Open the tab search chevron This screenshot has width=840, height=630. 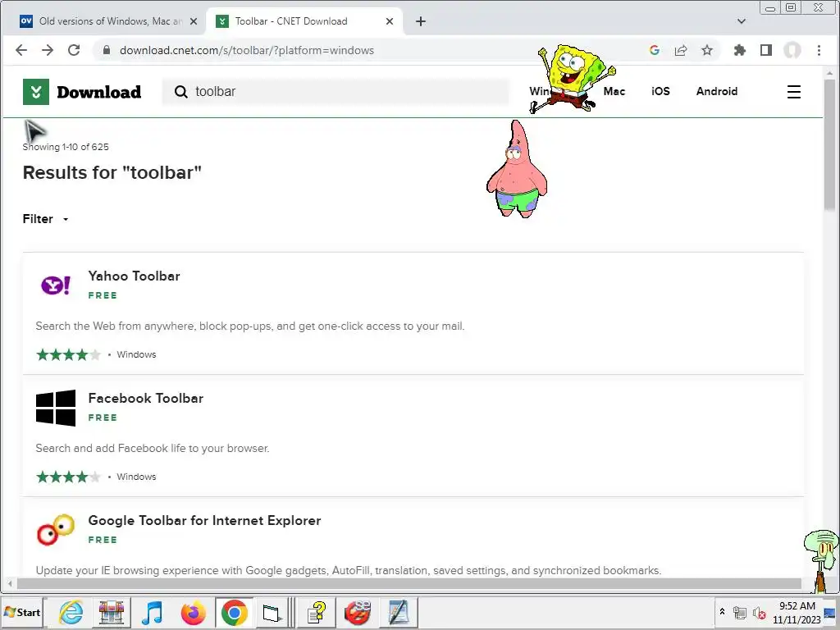click(x=742, y=21)
